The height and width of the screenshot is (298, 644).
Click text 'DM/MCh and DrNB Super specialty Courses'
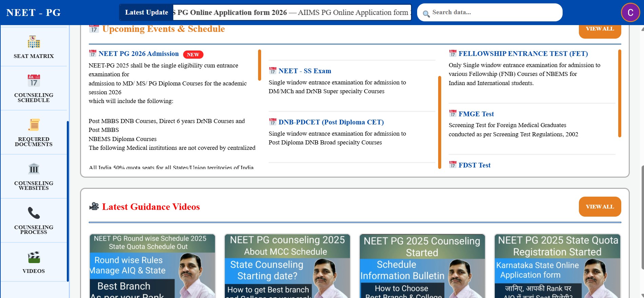pos(327,92)
